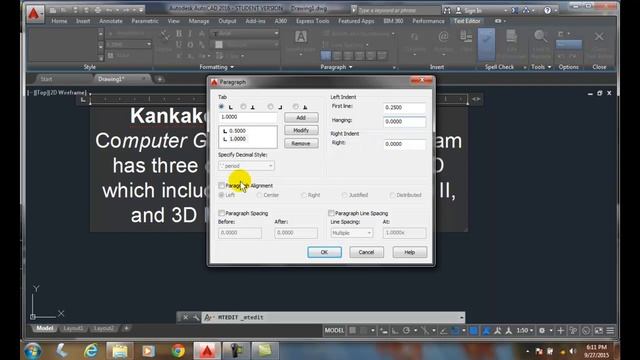Click the text color swatch in ribbon
Image resolution: width=640 pixels, height=360 pixels.
click(x=219, y=44)
